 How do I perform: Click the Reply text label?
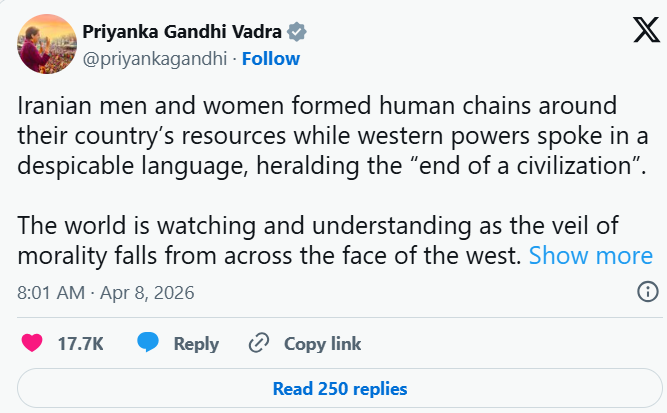[196, 343]
